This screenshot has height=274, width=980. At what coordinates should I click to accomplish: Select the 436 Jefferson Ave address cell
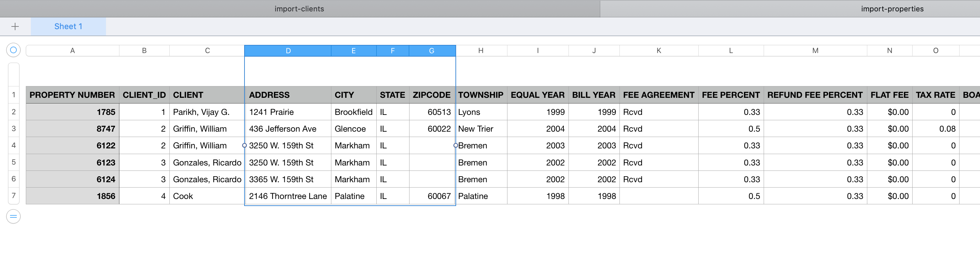288,129
